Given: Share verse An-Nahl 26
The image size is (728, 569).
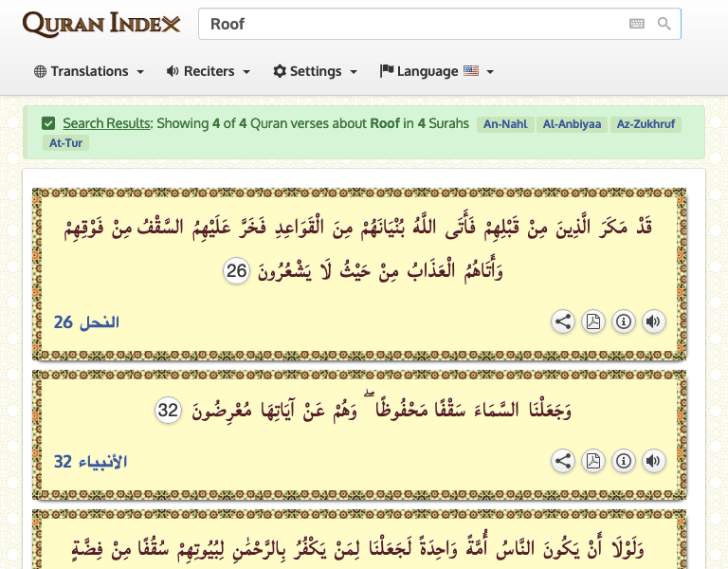Looking at the screenshot, I should 563,321.
